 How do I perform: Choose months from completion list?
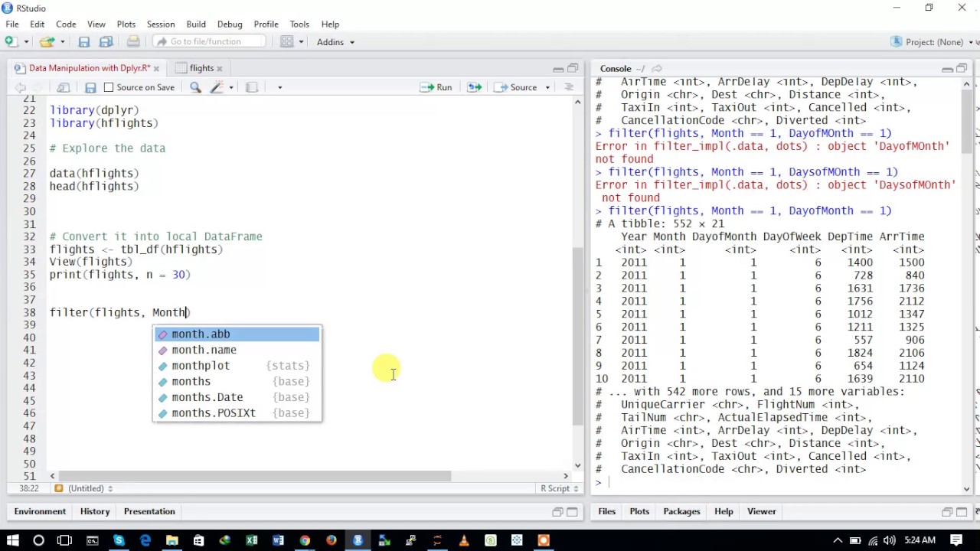point(237,381)
